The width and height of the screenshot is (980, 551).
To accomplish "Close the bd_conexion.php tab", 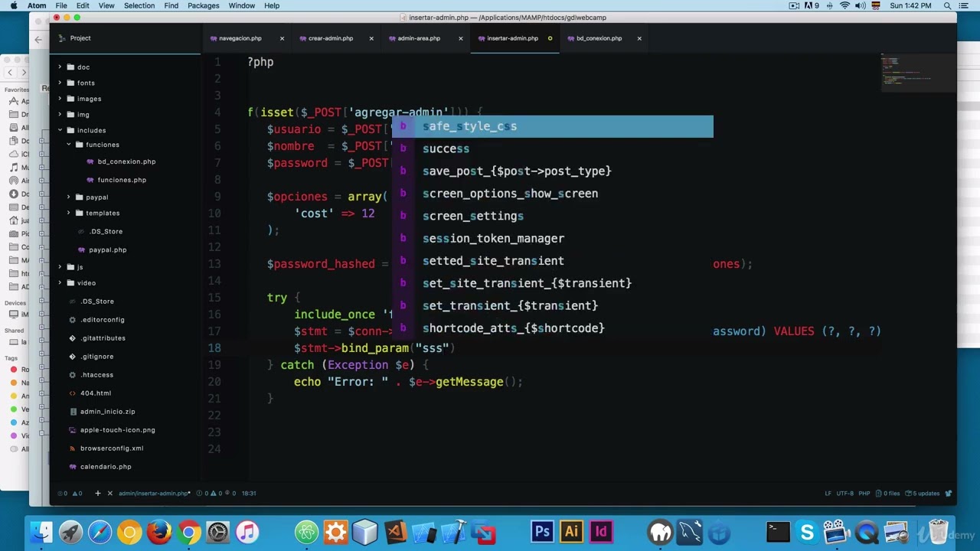I will pyautogui.click(x=639, y=38).
